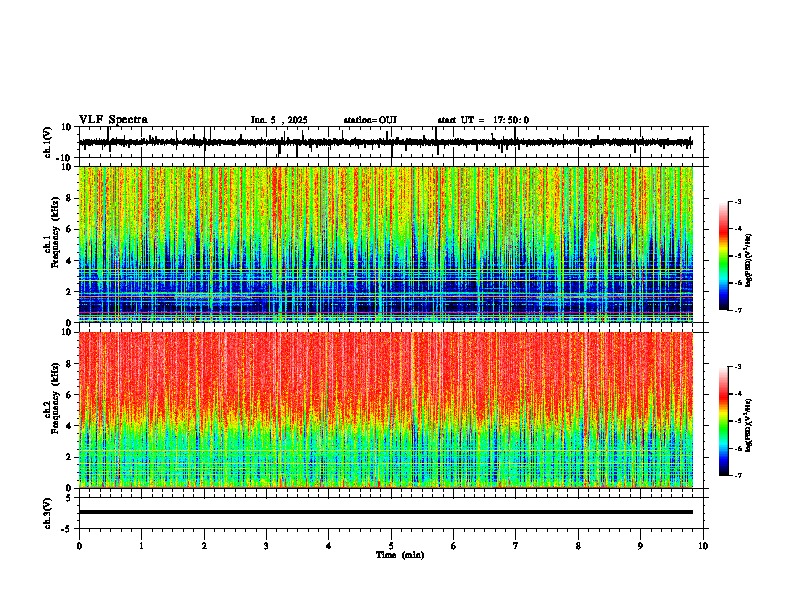This screenshot has width=792, height=612.
Task: Click the '-4' label on ch.1 color bar
Action: (x=738, y=229)
